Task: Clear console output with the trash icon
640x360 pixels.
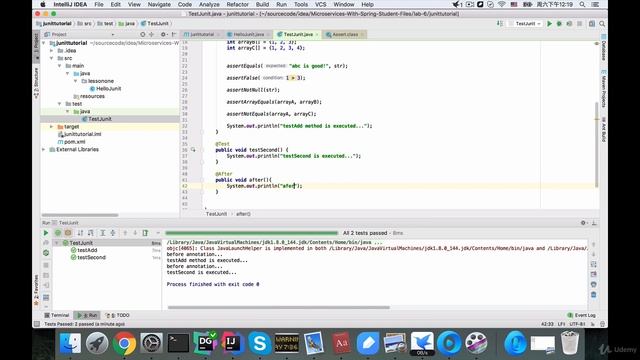Action: point(593,294)
